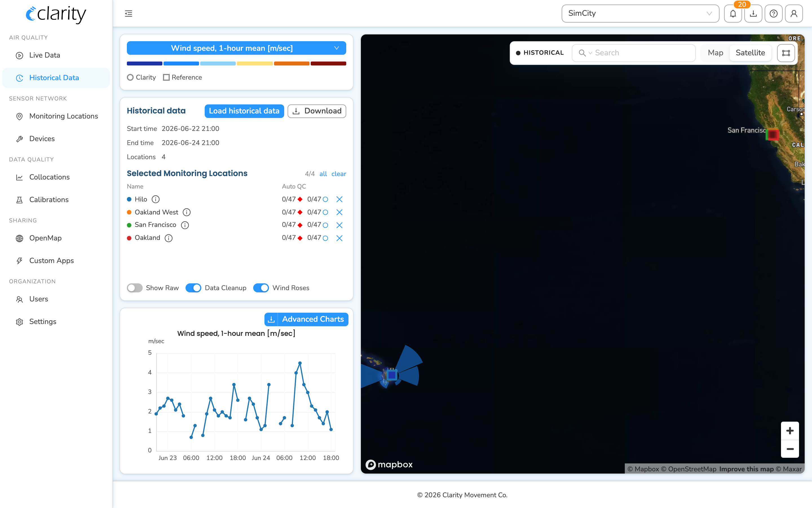
Task: Show info for Oakland West location
Action: pos(187,212)
